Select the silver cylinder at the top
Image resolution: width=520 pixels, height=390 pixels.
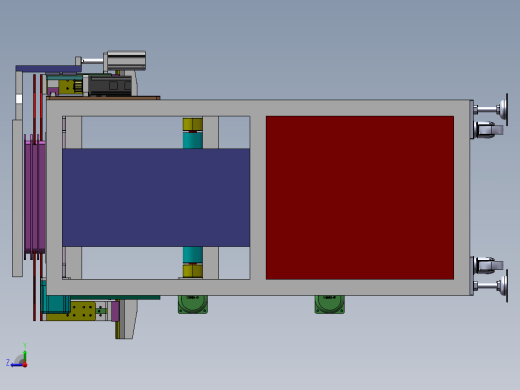pyautogui.click(x=126, y=60)
